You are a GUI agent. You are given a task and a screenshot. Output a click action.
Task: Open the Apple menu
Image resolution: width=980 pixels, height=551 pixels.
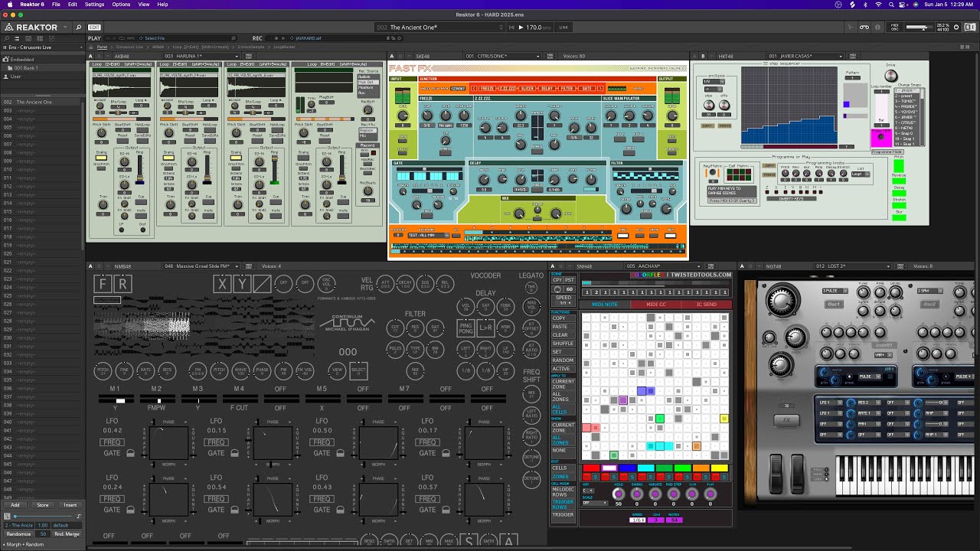click(x=9, y=5)
